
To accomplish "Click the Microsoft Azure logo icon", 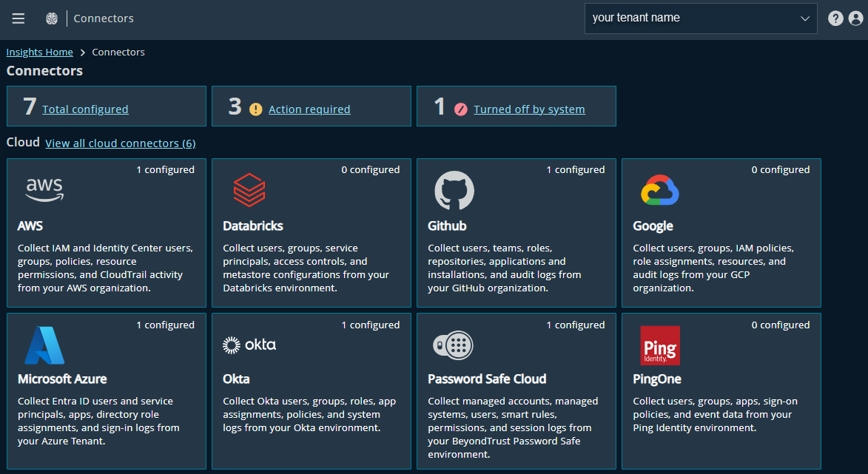I will click(x=45, y=345).
